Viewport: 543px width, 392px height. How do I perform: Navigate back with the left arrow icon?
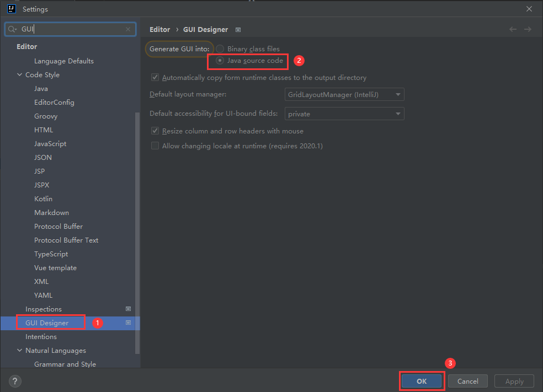[x=513, y=29]
